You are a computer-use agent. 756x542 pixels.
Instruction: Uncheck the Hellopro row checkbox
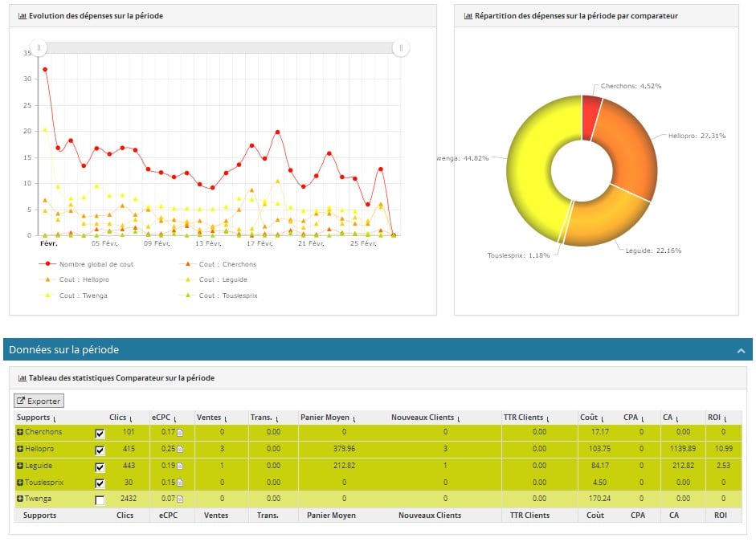(x=100, y=450)
